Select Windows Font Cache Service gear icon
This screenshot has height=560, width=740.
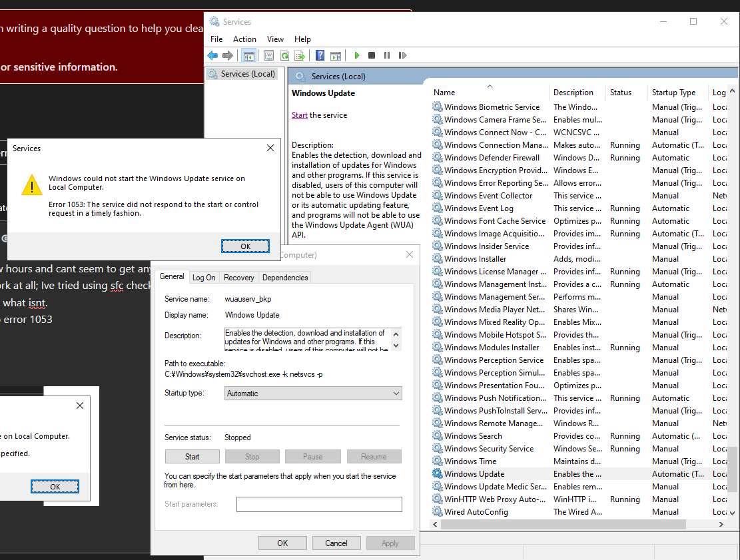coord(438,220)
